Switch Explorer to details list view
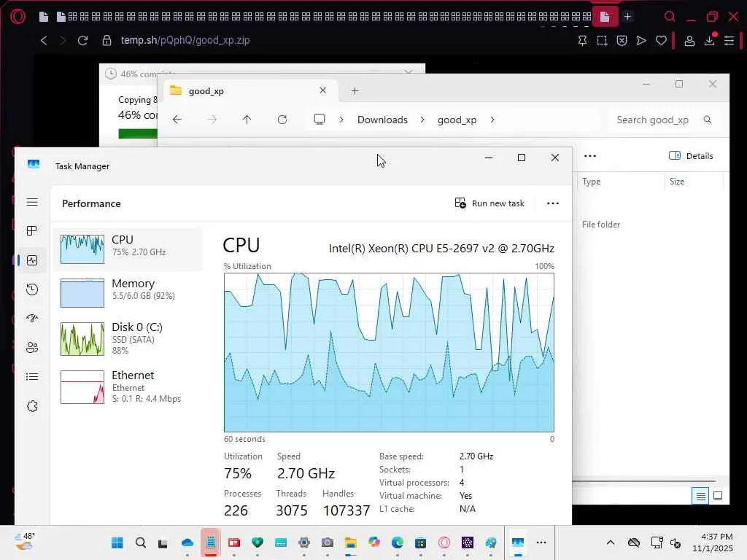Image resolution: width=747 pixels, height=560 pixels. coord(700,496)
